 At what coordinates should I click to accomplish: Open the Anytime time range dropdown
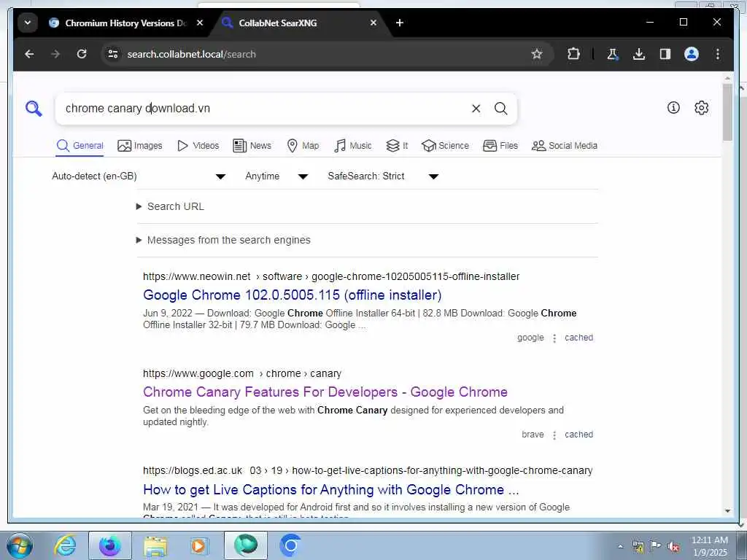(x=276, y=176)
